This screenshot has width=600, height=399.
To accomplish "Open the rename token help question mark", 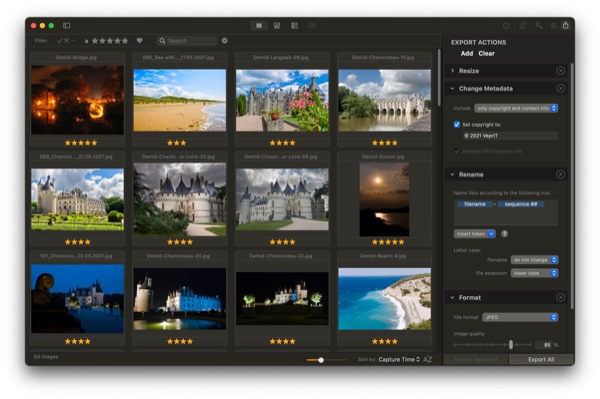I will click(504, 234).
